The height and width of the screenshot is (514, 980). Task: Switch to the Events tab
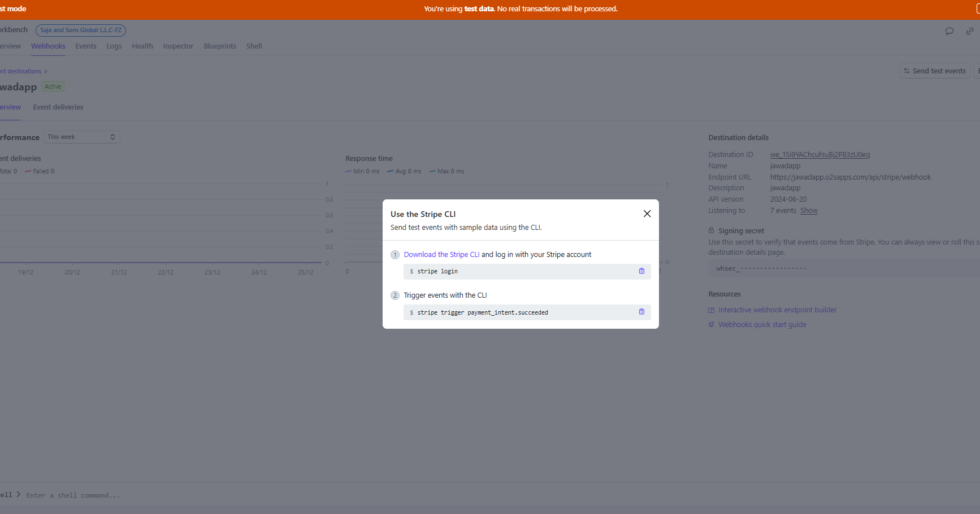(86, 46)
